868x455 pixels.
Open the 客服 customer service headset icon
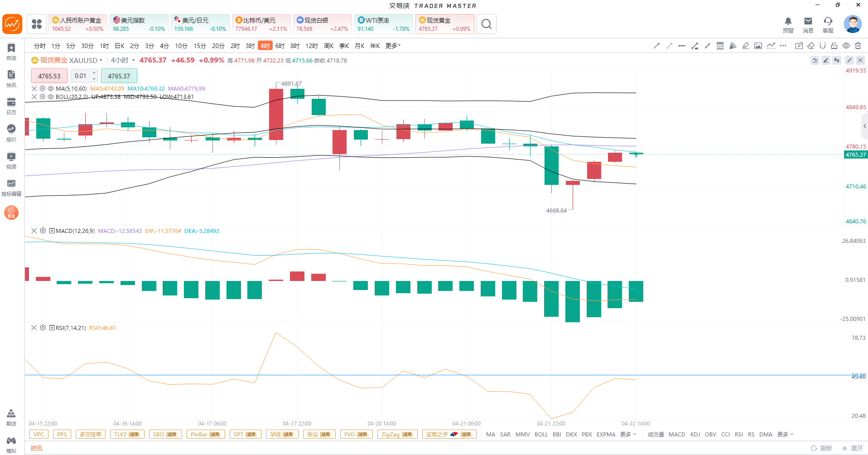(x=828, y=24)
